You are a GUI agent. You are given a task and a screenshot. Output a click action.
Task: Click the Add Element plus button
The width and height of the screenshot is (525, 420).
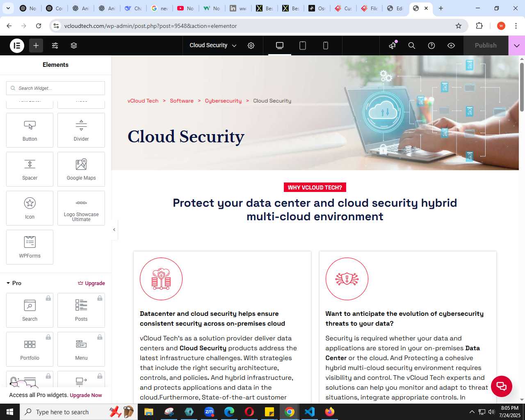click(36, 46)
